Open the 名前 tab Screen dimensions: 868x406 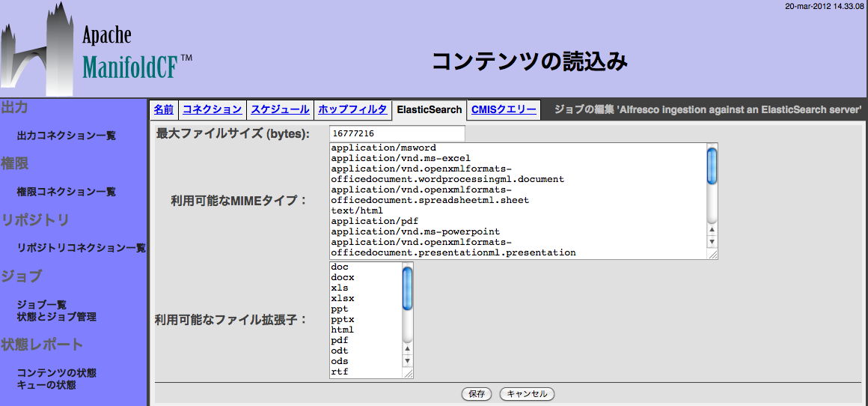[x=163, y=109]
